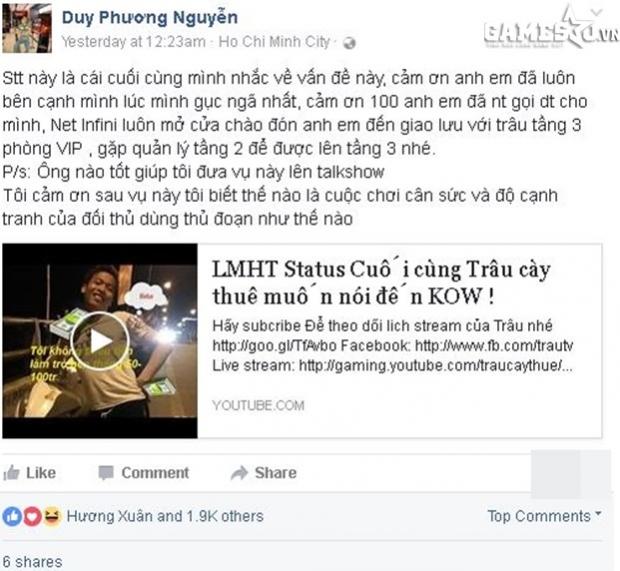Click the Share button text
Image resolution: width=620 pixels, height=571 pixels.
[276, 473]
